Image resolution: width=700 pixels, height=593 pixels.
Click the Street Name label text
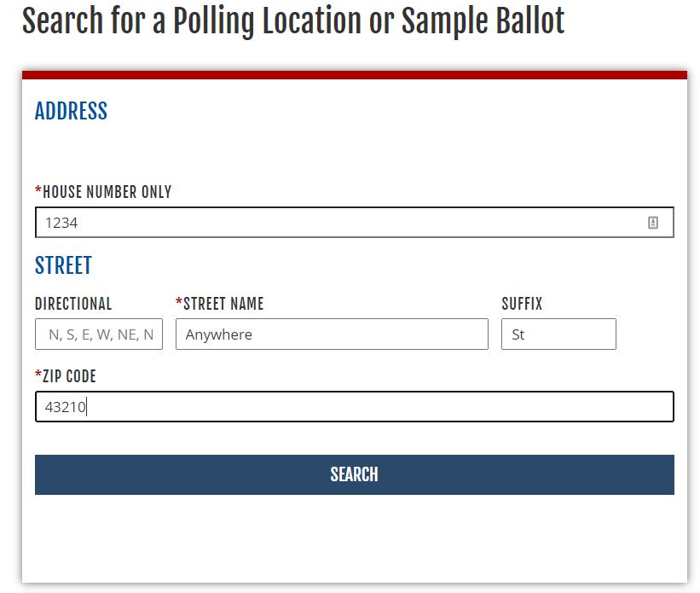tap(223, 304)
